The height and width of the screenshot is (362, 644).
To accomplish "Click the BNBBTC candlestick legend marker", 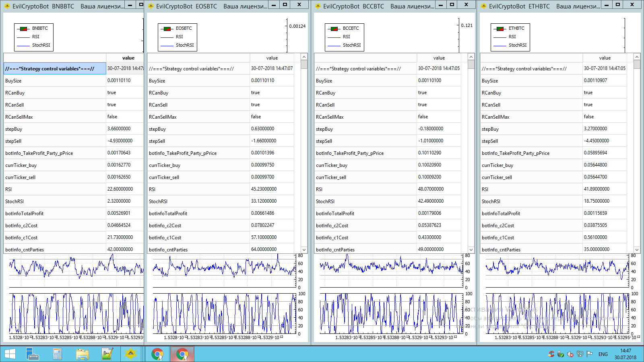I will click(23, 29).
